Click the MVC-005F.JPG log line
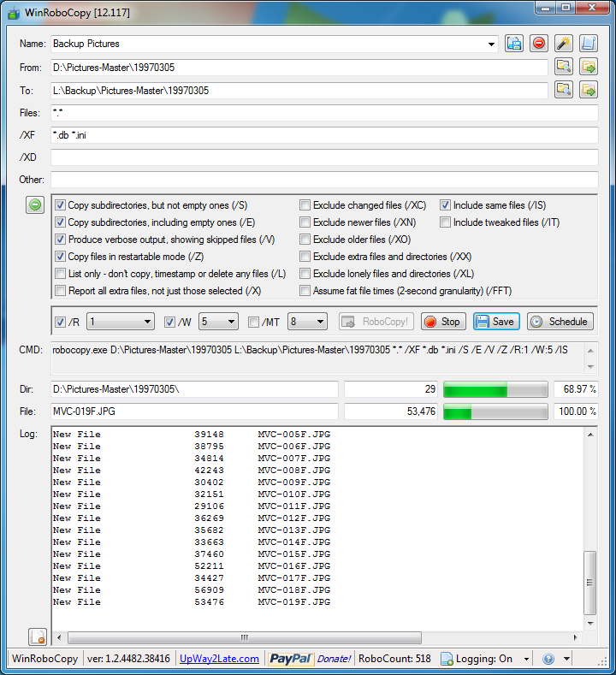Screen dimensions: 616x675 [192, 435]
